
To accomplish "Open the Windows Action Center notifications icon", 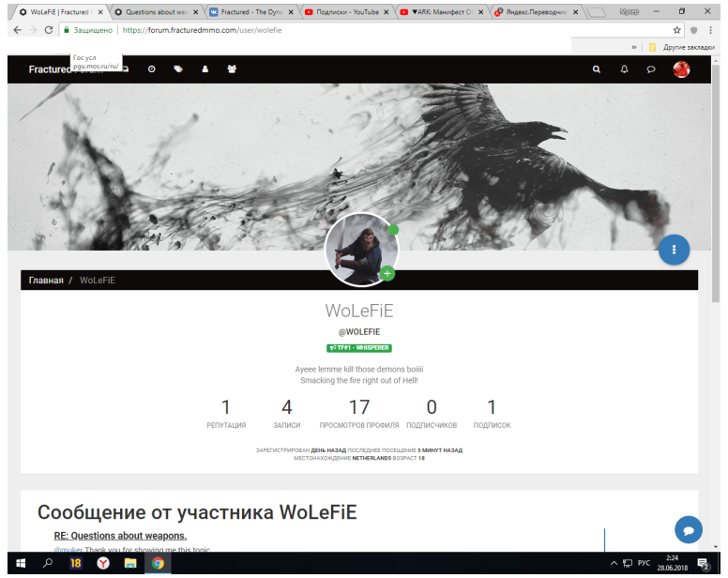I will [x=704, y=564].
